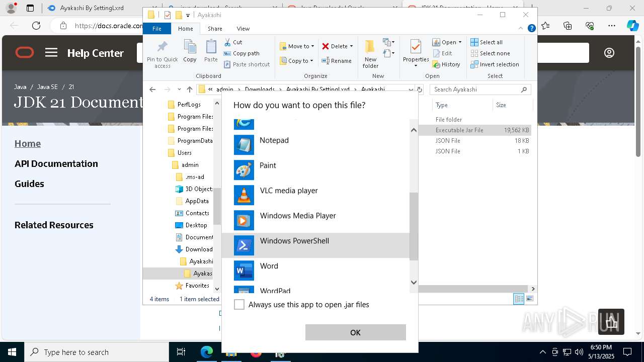Viewport: 644px width, 362px height.
Task: Select ProgramData folder in tree
Action: click(x=190, y=141)
